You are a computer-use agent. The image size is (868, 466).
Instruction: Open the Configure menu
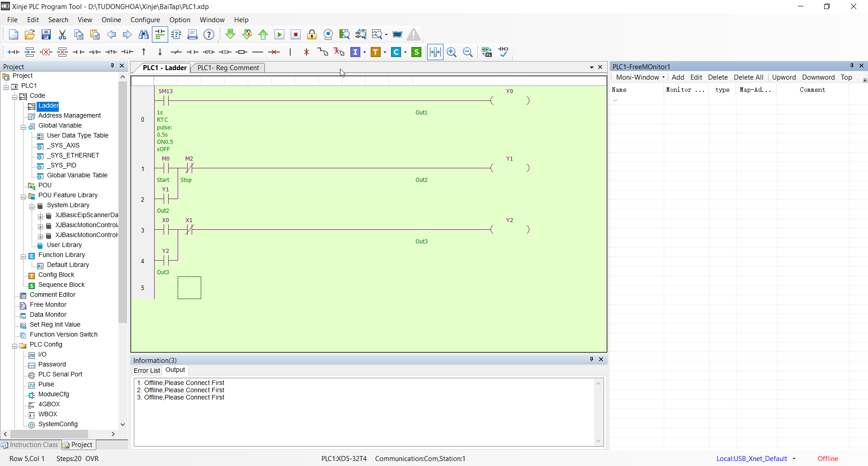(x=145, y=20)
